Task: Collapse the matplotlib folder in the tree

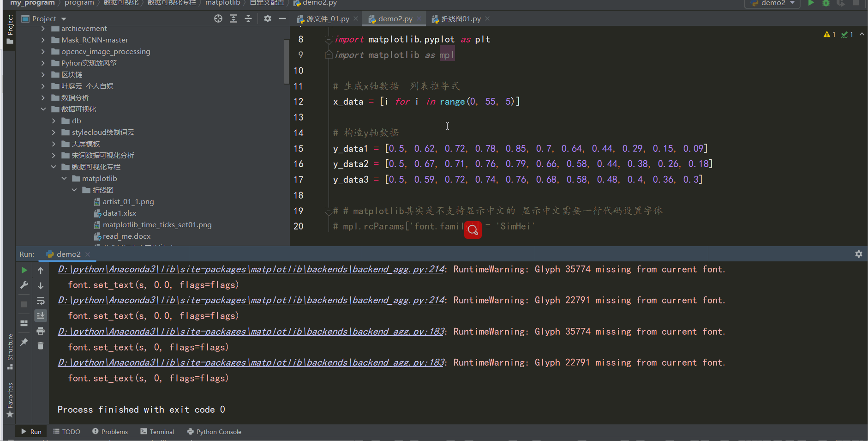Action: (64, 179)
